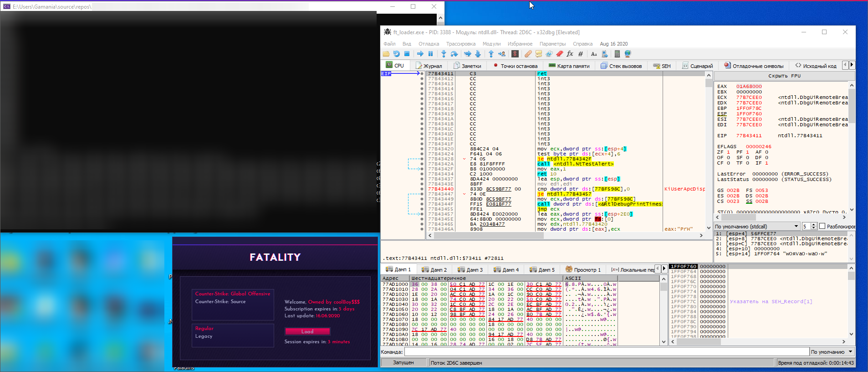Select Counter-Strike: Global Offensive in FATALITY
The width and height of the screenshot is (868, 372).
(233, 294)
